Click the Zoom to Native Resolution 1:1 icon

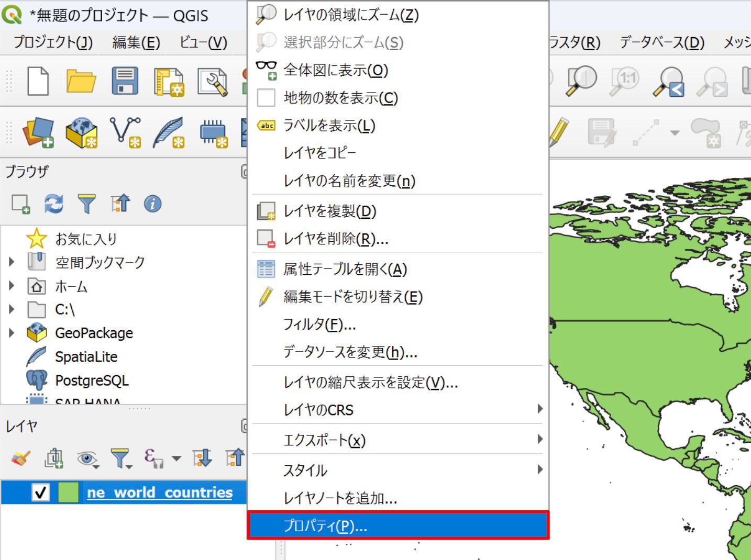(x=625, y=81)
